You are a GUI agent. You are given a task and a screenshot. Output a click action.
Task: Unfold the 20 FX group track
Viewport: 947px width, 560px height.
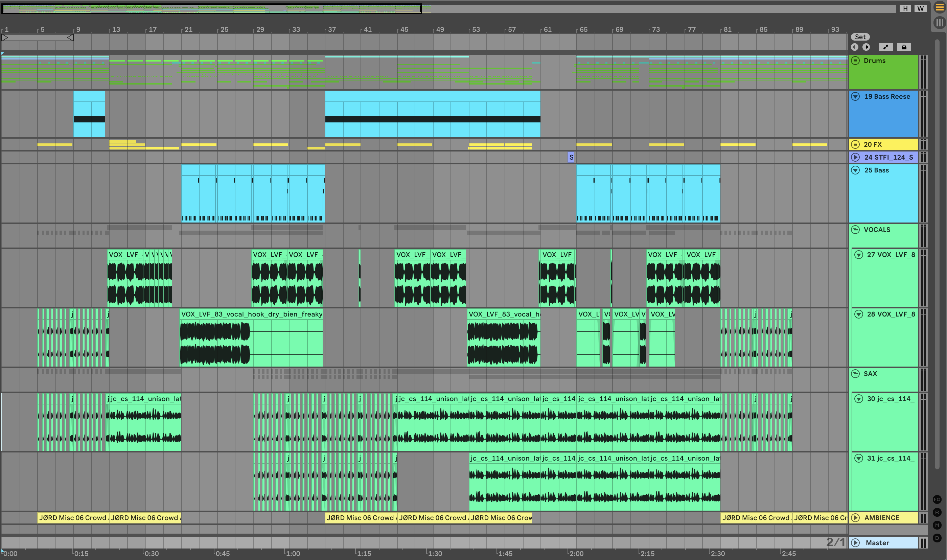855,144
